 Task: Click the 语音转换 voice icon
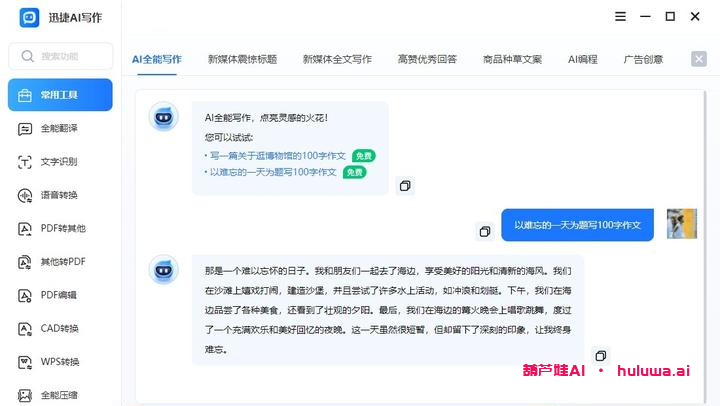[25, 196]
